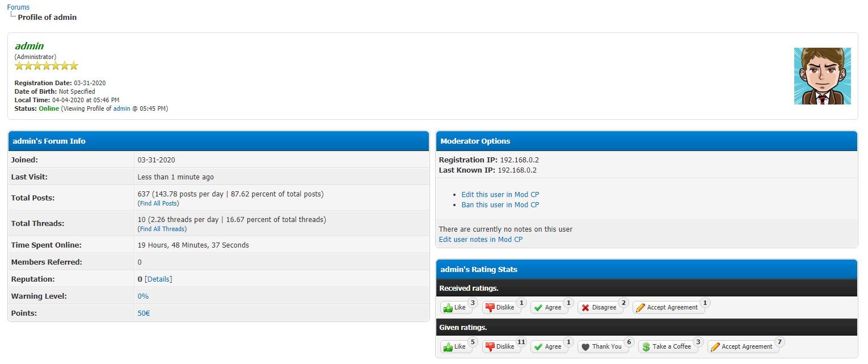Open Find All Posts link
The width and height of the screenshot is (868, 364).
point(158,203)
